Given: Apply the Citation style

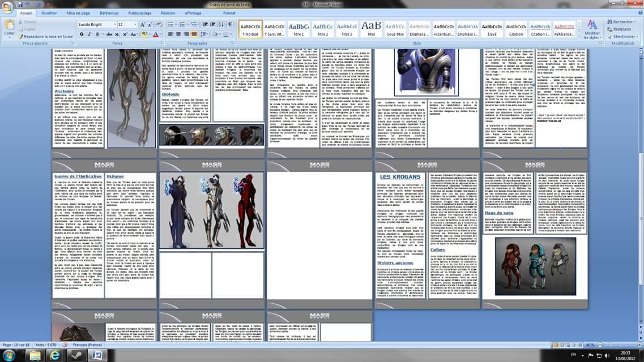Looking at the screenshot, I should (x=516, y=29).
